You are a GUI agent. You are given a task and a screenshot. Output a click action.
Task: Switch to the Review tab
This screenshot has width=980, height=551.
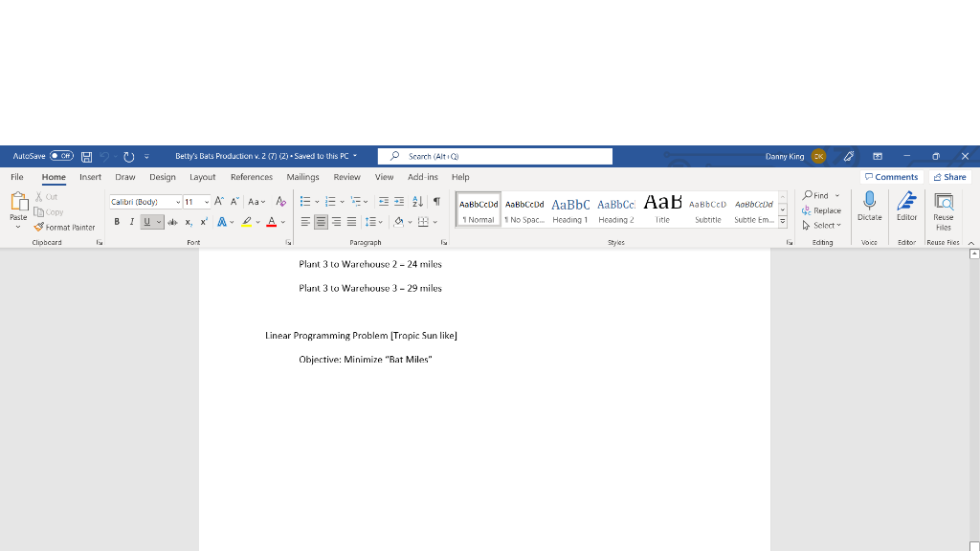pos(346,177)
